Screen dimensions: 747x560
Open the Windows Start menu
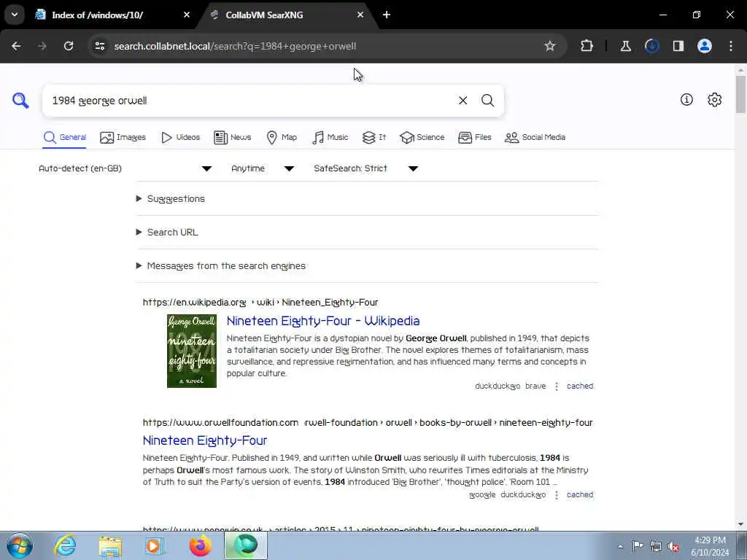tap(20, 545)
